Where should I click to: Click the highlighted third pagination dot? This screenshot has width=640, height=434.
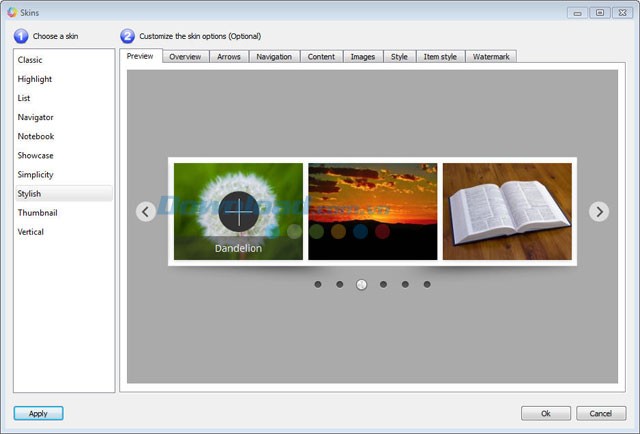pyautogui.click(x=361, y=284)
